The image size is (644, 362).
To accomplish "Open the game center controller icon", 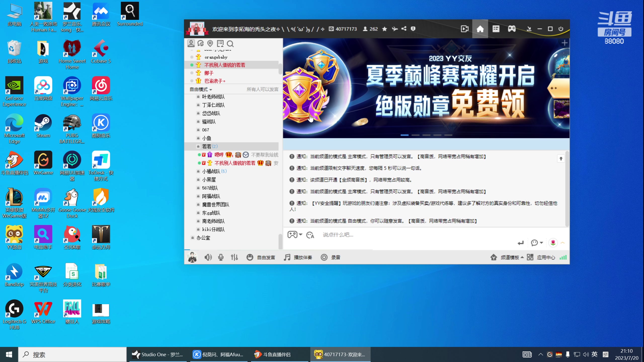I will coord(512,29).
